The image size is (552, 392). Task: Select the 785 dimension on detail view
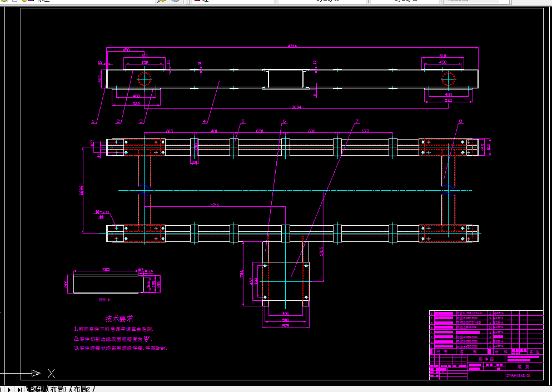click(106, 270)
